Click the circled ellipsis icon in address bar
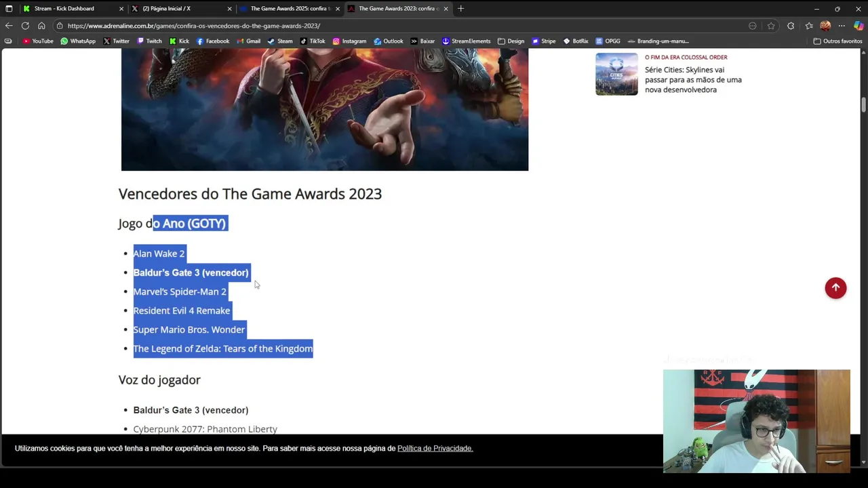The image size is (868, 488). tap(753, 26)
